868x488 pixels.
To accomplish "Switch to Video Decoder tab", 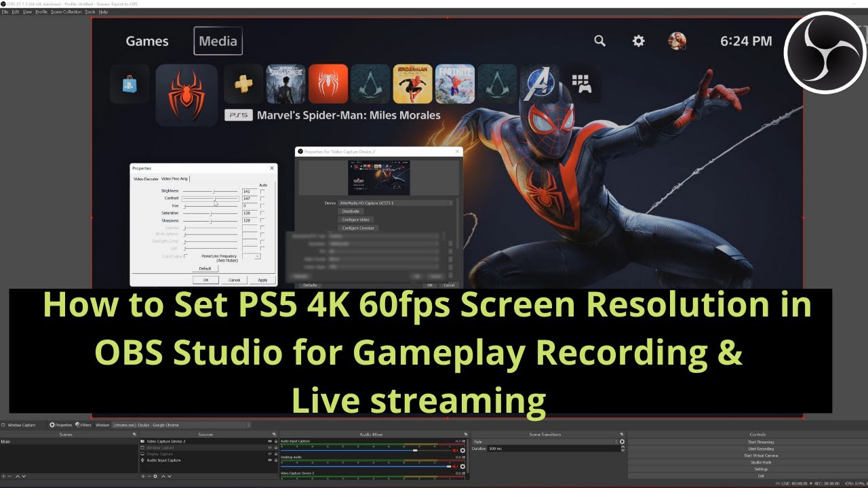I will click(146, 179).
